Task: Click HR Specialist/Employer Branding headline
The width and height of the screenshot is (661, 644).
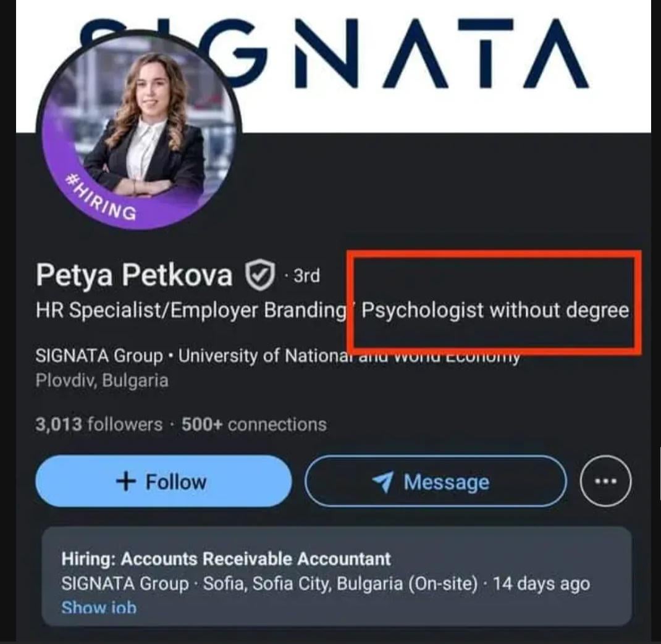Action: point(190,309)
